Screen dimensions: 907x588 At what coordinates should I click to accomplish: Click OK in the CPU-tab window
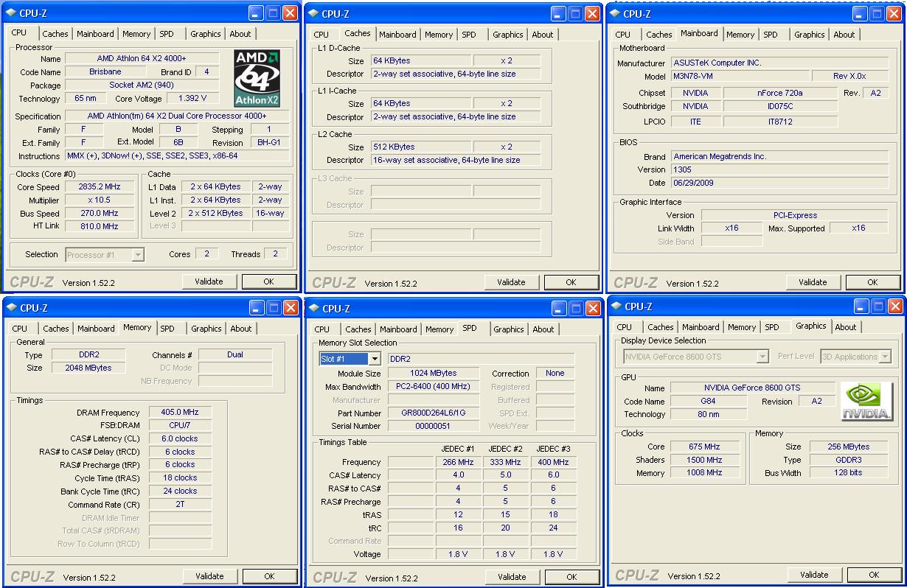(268, 281)
